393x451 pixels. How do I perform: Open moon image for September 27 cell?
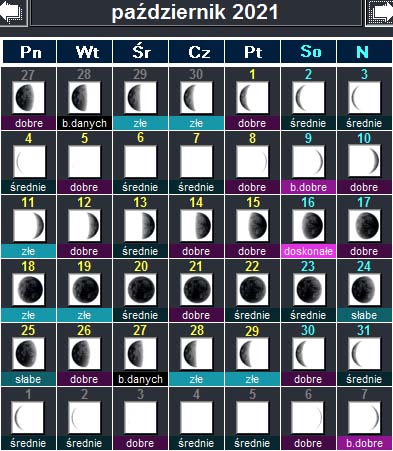(x=28, y=98)
